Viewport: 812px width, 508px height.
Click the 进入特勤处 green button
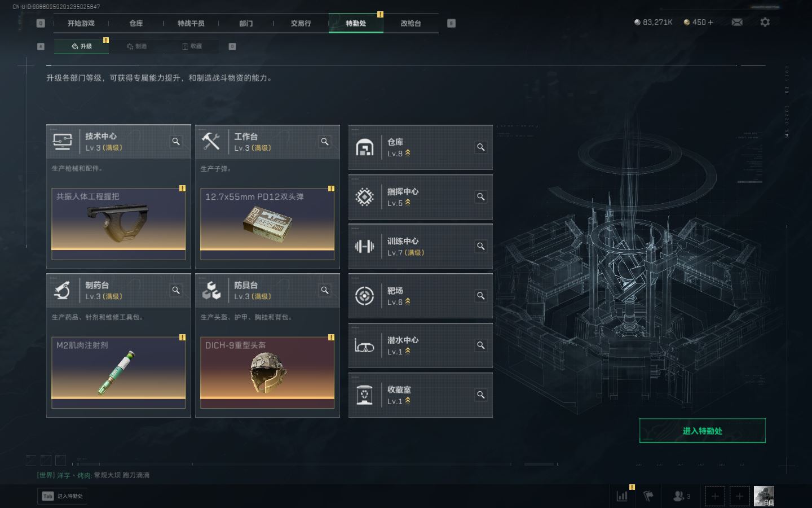[702, 431]
